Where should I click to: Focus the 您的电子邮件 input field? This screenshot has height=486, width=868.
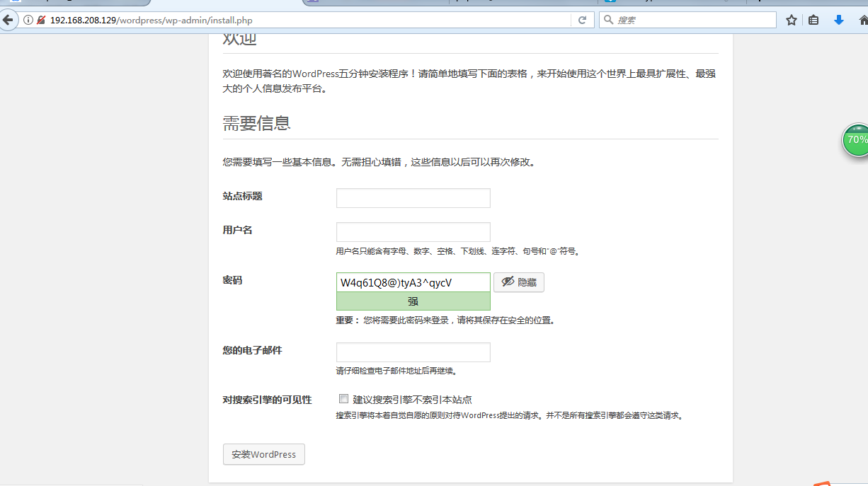tap(413, 352)
